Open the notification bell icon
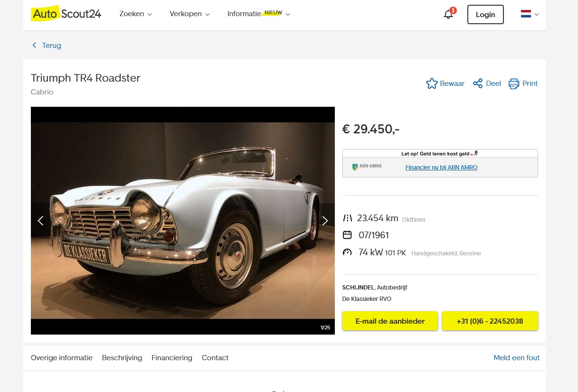 point(448,14)
